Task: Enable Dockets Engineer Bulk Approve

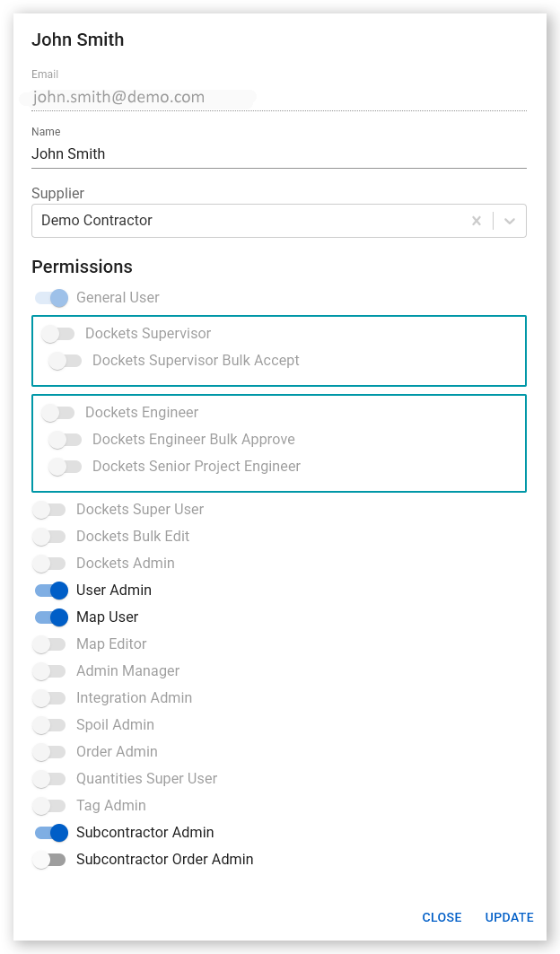Action: click(66, 439)
